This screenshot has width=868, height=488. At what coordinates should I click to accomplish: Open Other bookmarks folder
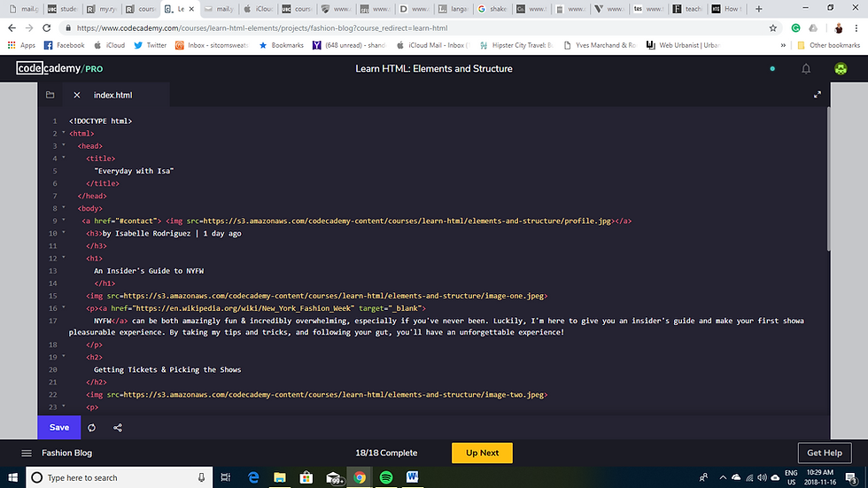(x=828, y=45)
